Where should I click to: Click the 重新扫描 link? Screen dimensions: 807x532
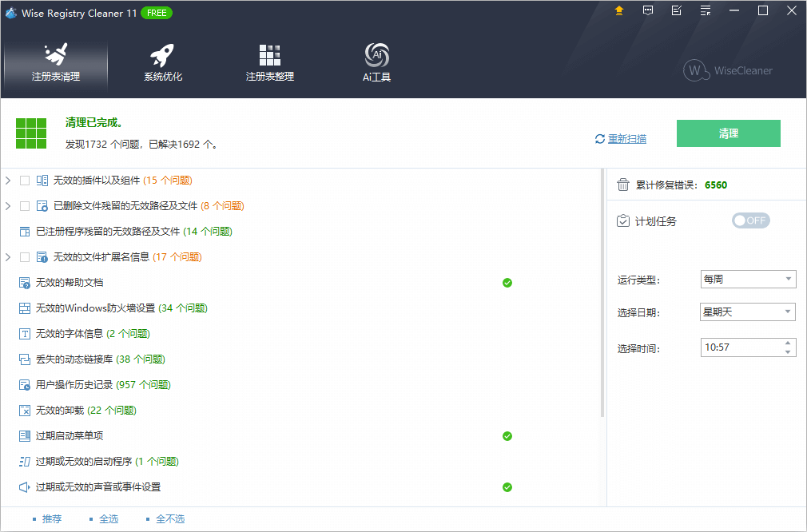(626, 139)
